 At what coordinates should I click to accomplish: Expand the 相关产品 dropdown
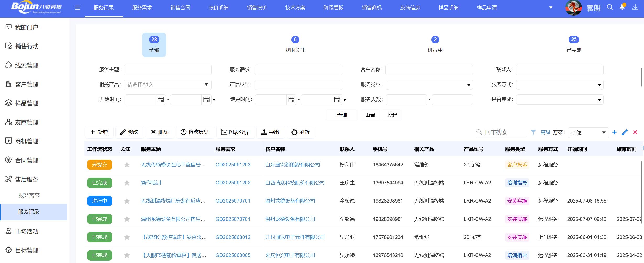206,85
